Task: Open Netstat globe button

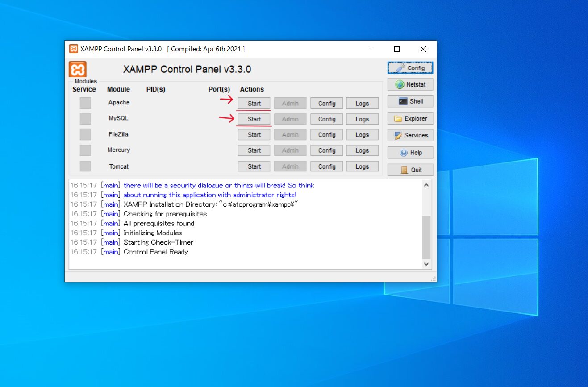Action: click(x=410, y=84)
